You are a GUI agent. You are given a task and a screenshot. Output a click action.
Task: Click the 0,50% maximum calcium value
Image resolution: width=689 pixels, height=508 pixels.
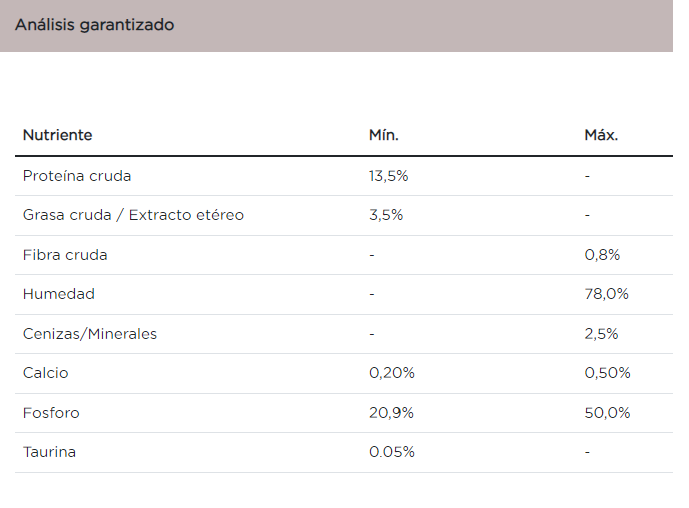[607, 373]
